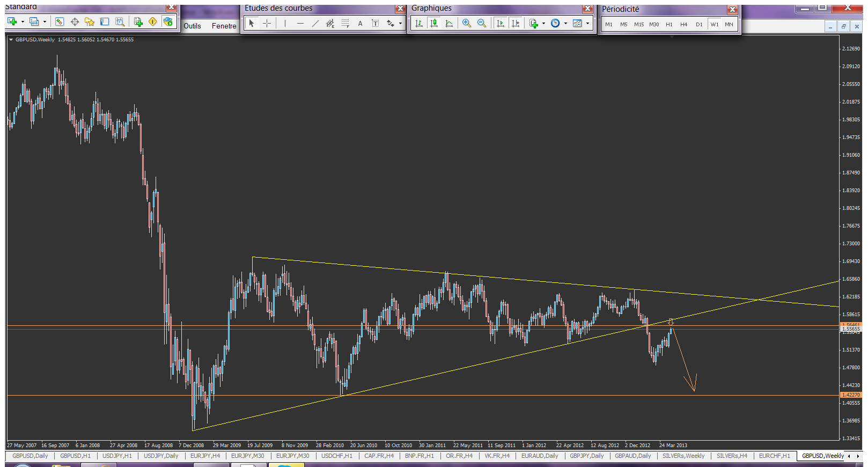The width and height of the screenshot is (868, 467).
Task: Switch chart to candlestick mode
Action: tap(434, 23)
